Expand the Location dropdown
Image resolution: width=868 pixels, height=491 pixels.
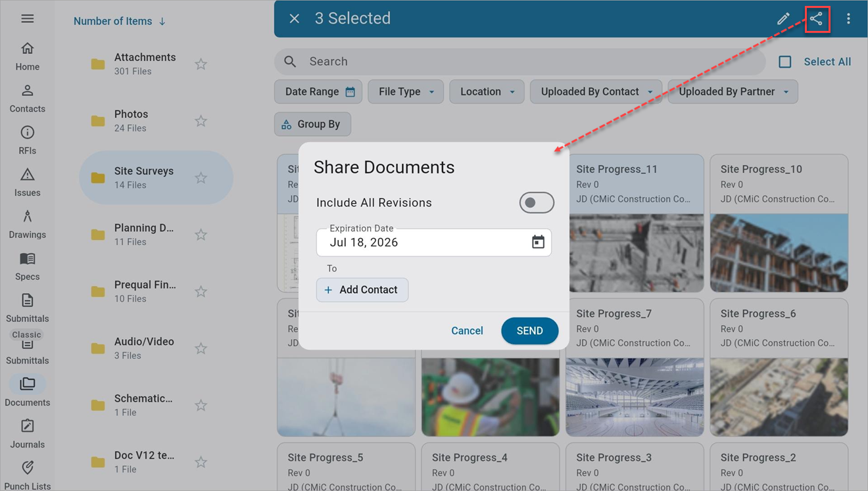[487, 91]
